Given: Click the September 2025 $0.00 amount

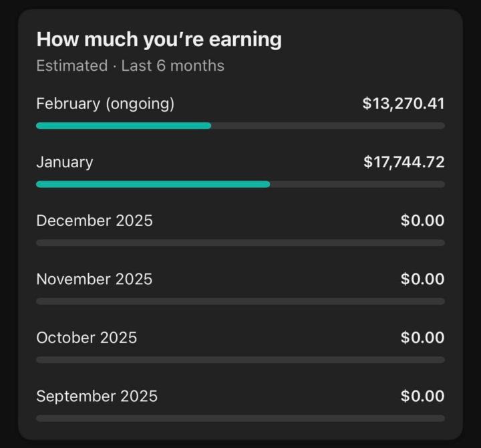Looking at the screenshot, I should 422,396.
